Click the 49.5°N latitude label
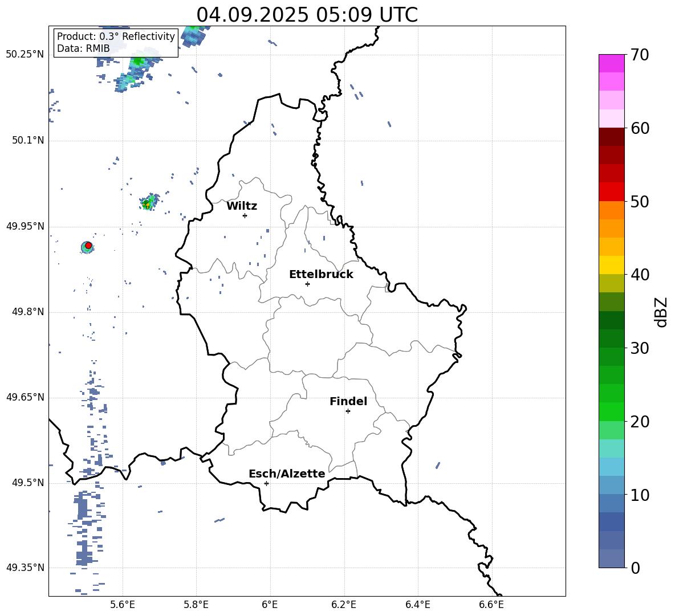Viewport: 675px width, 616px height. click(28, 483)
